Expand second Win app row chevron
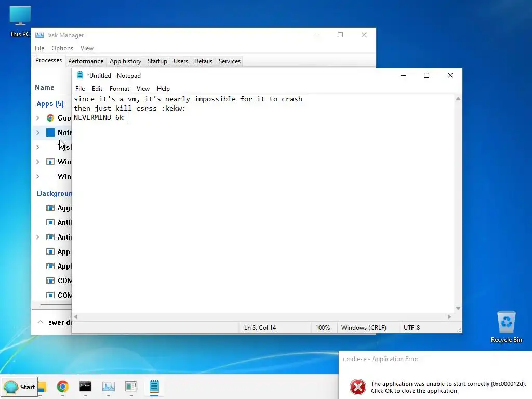 (37, 177)
